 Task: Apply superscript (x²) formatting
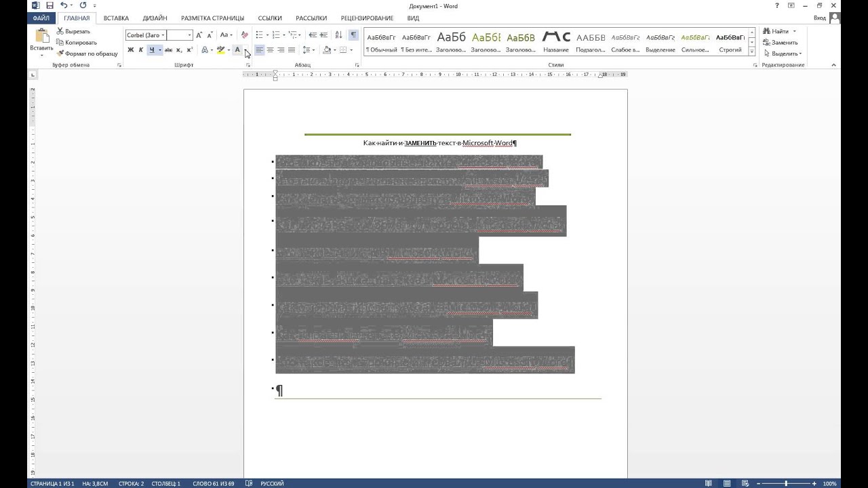coord(190,50)
